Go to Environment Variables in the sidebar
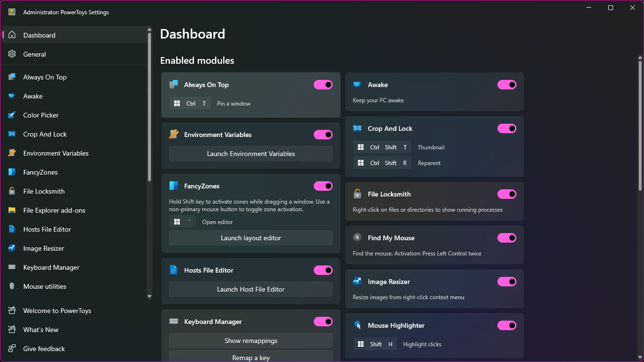 pyautogui.click(x=74, y=153)
